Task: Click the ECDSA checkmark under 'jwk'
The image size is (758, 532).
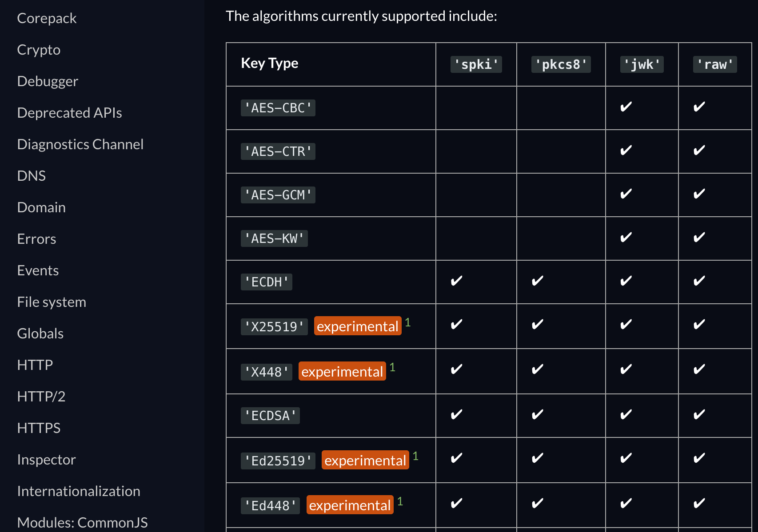Action: tap(626, 415)
